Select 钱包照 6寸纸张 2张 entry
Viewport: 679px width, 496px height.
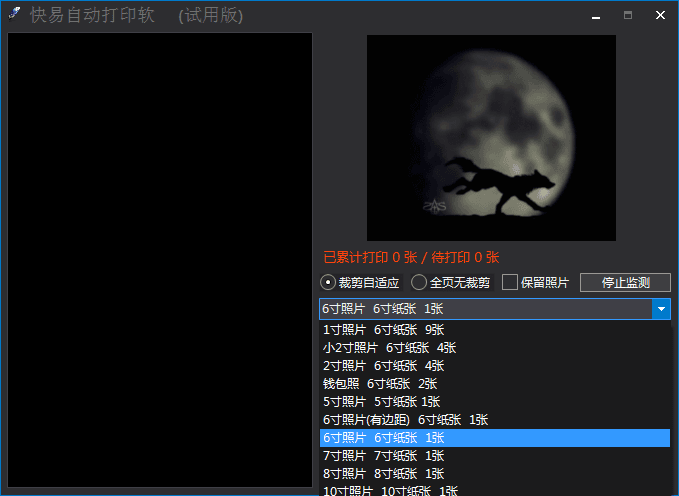coord(379,384)
